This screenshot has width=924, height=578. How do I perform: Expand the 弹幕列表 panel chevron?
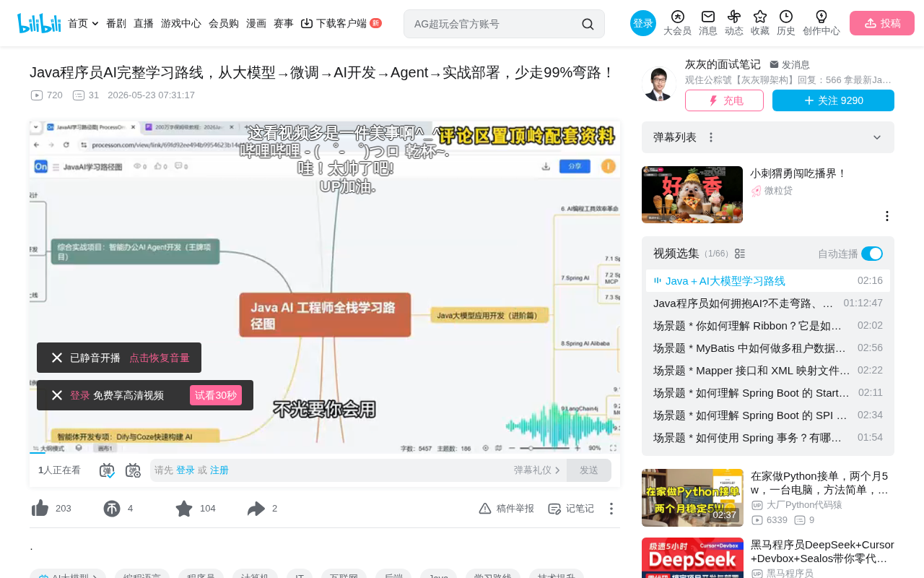[x=877, y=137]
